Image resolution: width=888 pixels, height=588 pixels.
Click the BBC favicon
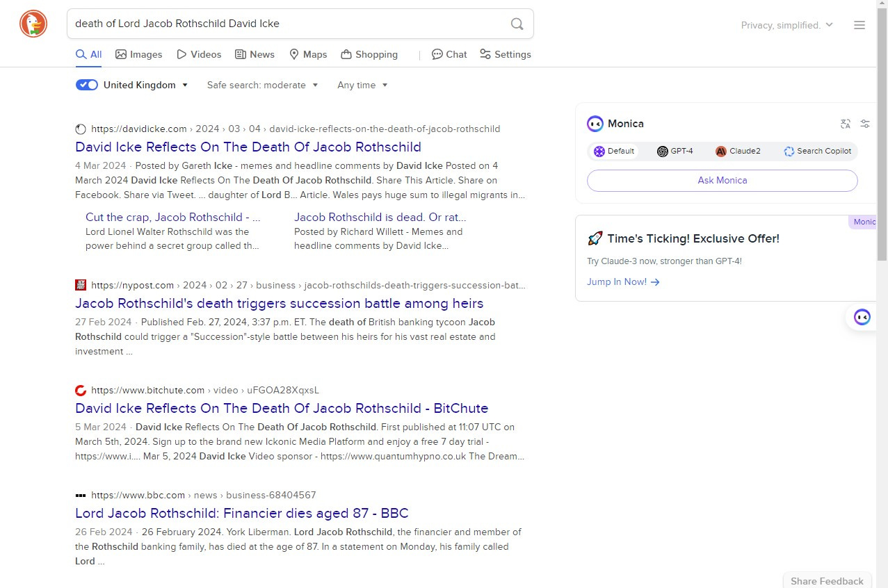coord(81,495)
